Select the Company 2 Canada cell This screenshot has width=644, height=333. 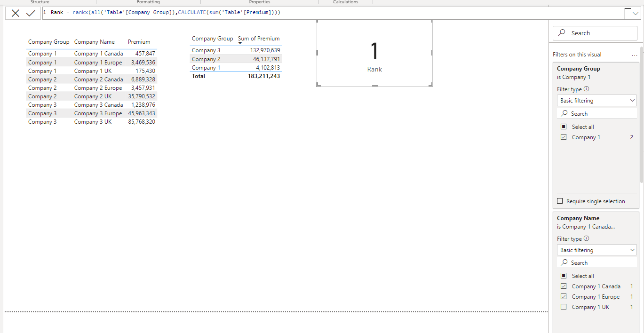pos(98,79)
